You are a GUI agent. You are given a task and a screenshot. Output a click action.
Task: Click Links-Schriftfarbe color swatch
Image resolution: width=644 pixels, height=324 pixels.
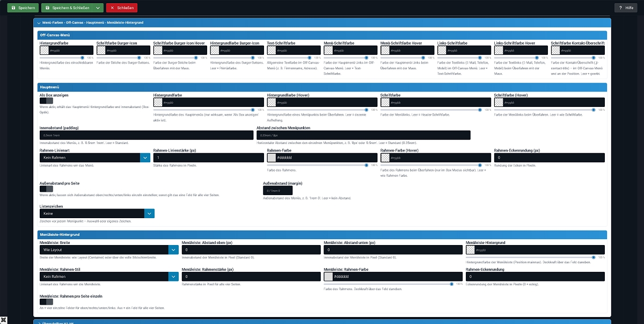click(442, 50)
